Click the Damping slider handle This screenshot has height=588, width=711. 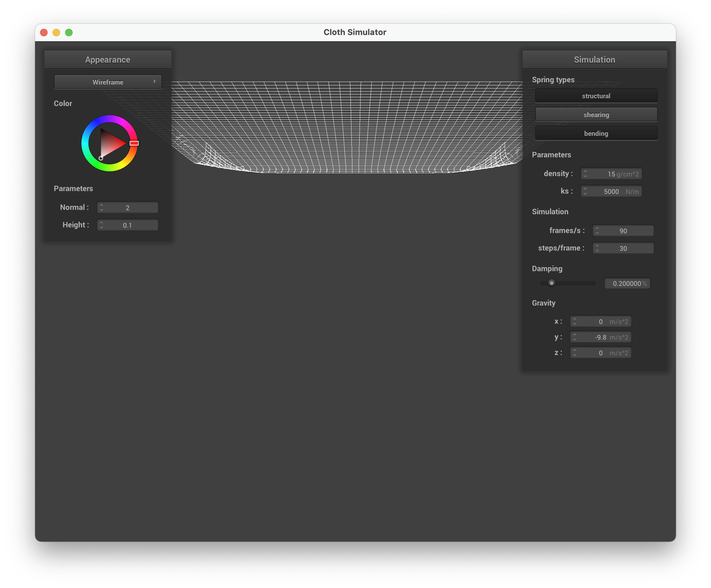click(551, 283)
